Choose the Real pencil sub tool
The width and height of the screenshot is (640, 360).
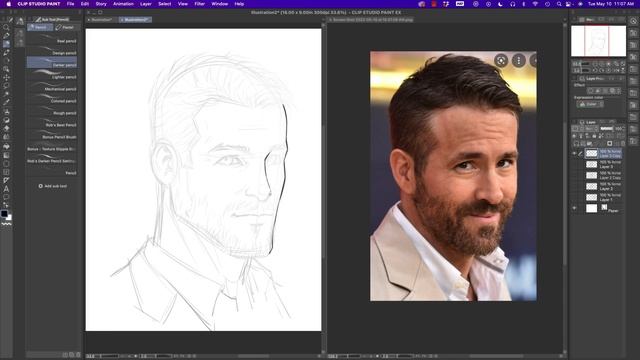coord(52,39)
